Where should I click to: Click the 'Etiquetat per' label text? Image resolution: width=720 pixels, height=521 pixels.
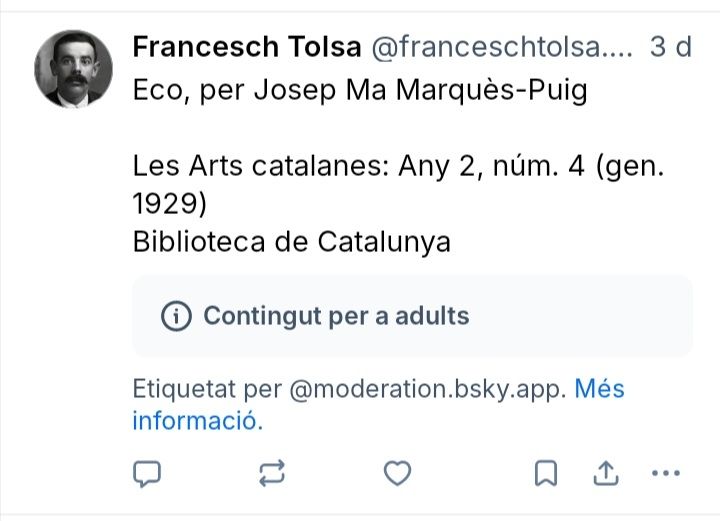pyautogui.click(x=207, y=388)
